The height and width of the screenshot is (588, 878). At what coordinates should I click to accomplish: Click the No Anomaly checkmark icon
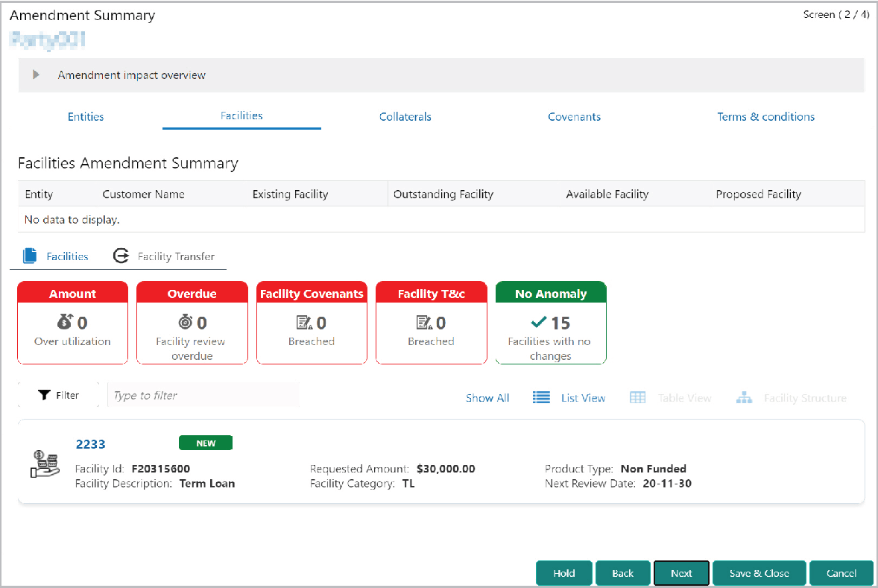(539, 322)
